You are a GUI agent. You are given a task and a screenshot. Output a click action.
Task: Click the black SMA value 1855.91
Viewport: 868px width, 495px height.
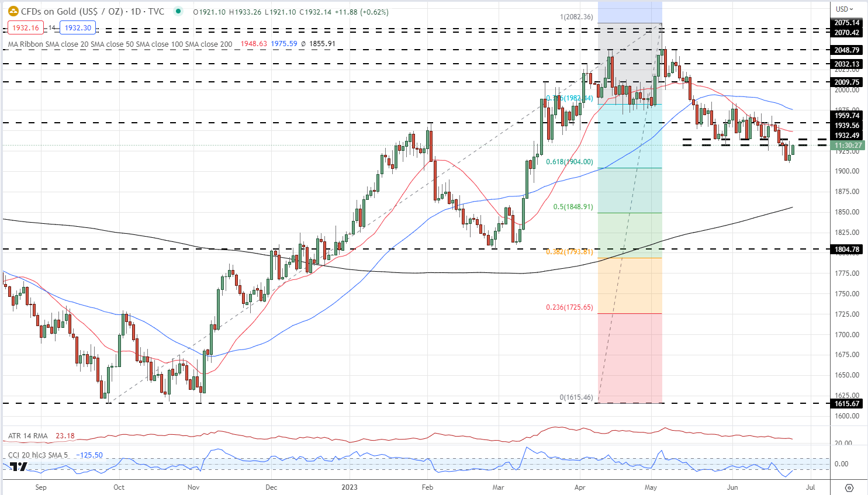(x=322, y=44)
